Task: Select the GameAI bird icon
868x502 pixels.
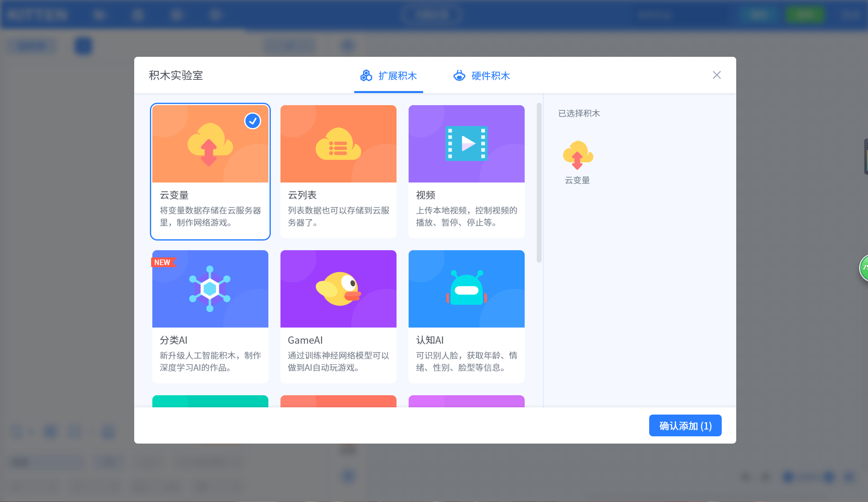Action: [338, 289]
